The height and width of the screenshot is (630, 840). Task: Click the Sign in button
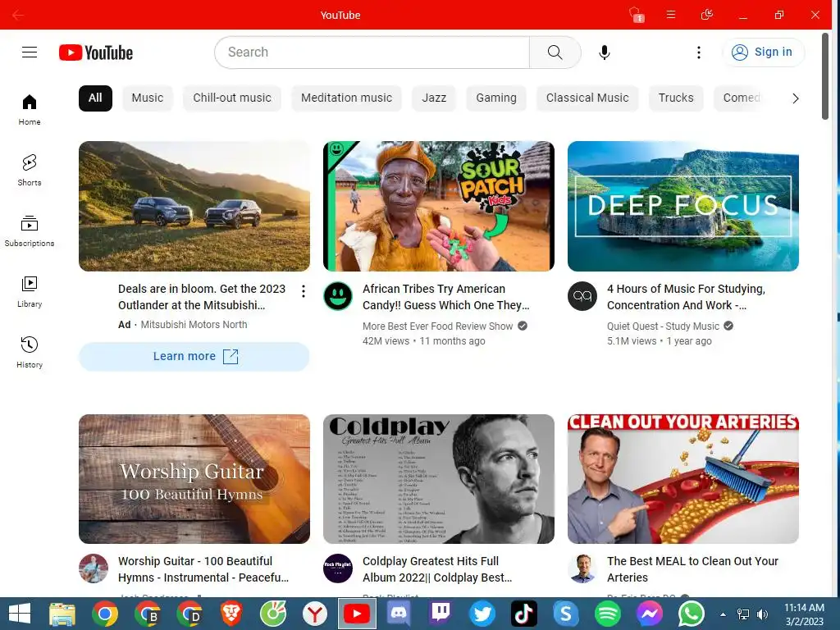click(764, 52)
